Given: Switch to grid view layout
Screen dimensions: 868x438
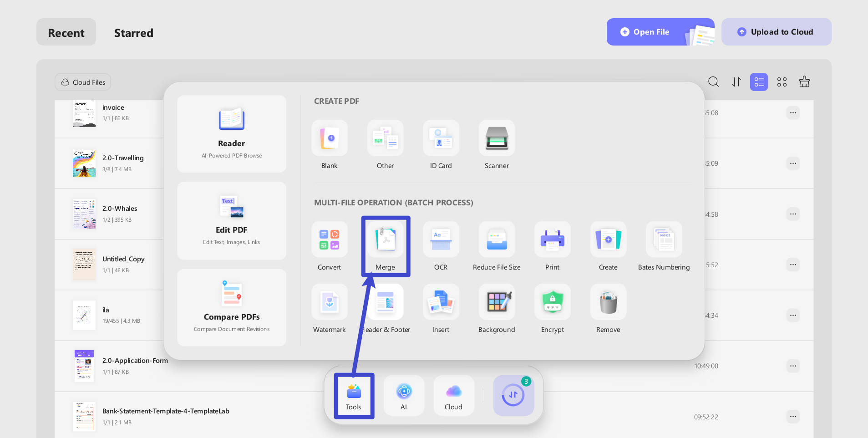Looking at the screenshot, I should click(782, 82).
